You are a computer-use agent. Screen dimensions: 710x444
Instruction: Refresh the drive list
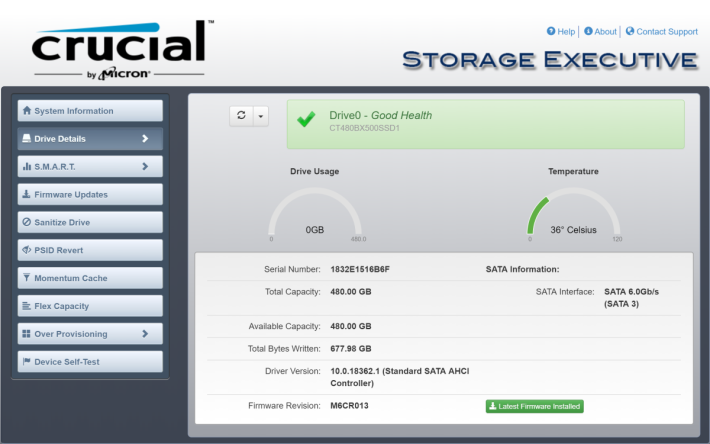click(241, 116)
